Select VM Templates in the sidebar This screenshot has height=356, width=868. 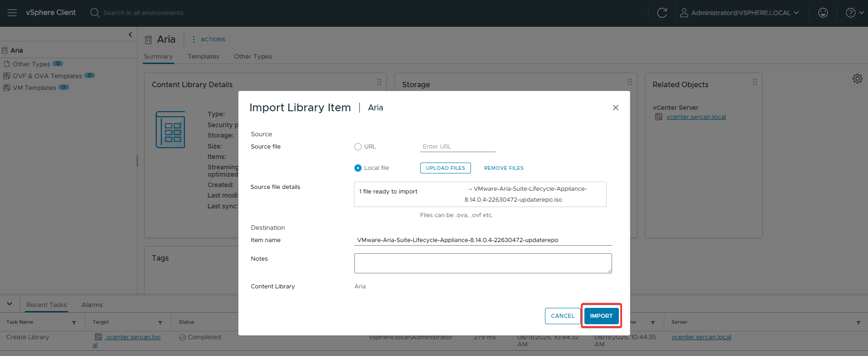(34, 88)
